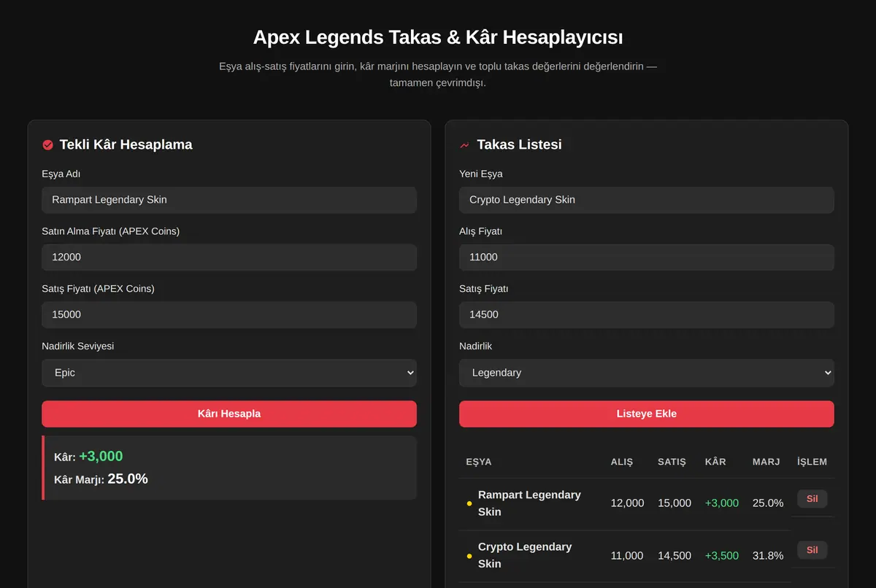
Task: Click the Kârı Hesapla button
Action: pos(229,414)
